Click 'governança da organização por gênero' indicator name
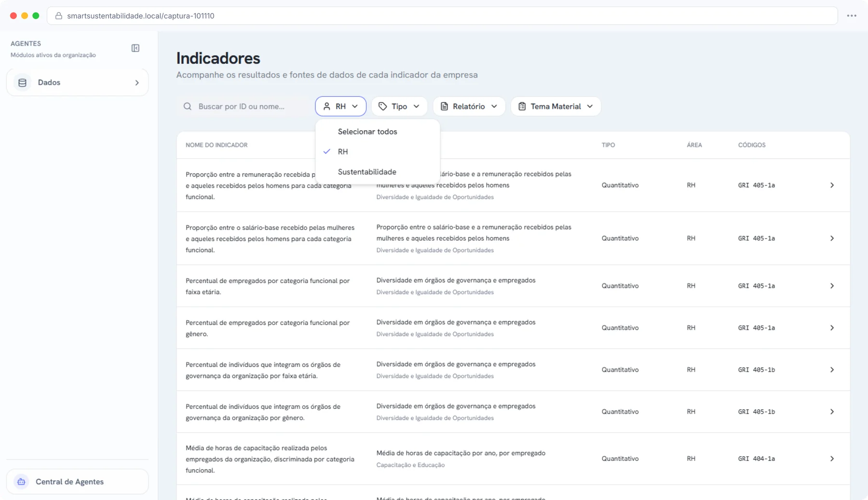This screenshot has height=500, width=868. point(263,412)
